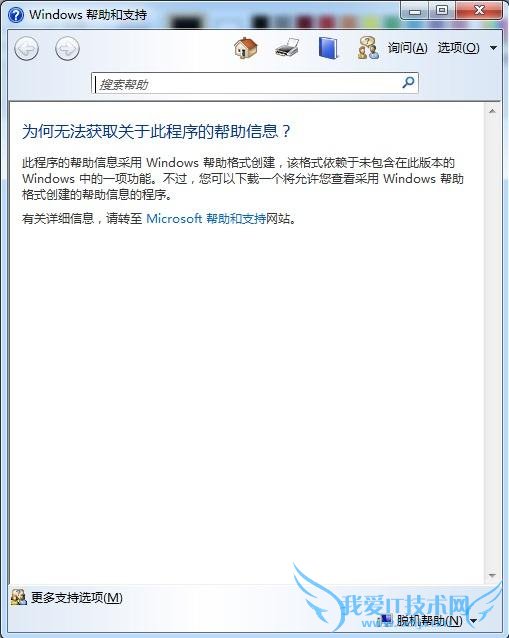Click inside the 搜索帮助 search field

(247, 83)
